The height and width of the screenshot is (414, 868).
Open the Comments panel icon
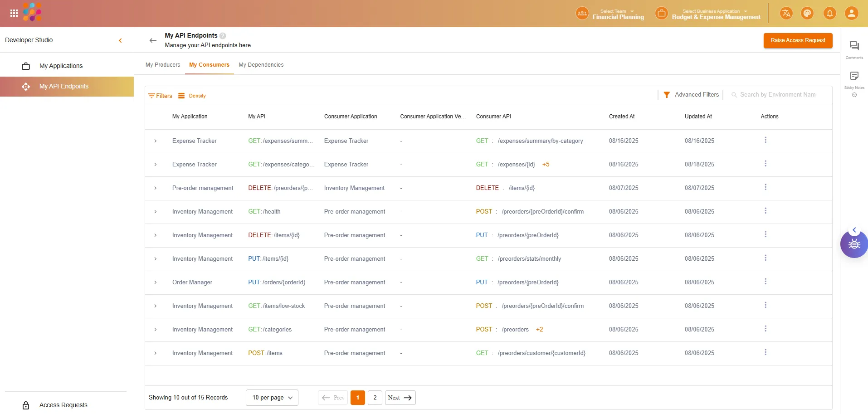click(x=854, y=46)
